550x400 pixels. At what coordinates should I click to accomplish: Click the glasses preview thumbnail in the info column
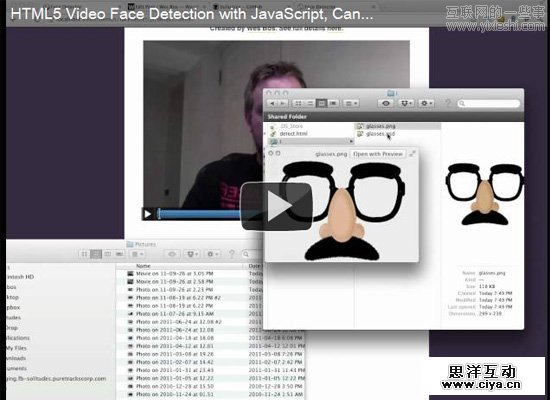pyautogui.click(x=484, y=195)
